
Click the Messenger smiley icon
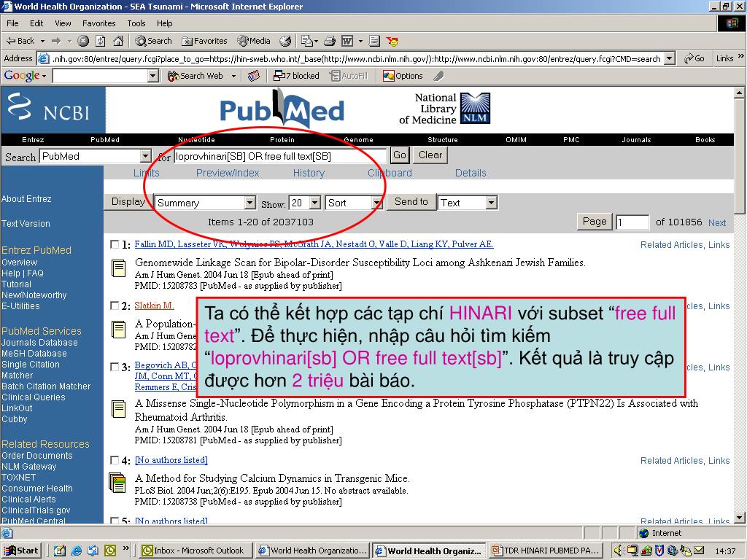click(x=392, y=42)
